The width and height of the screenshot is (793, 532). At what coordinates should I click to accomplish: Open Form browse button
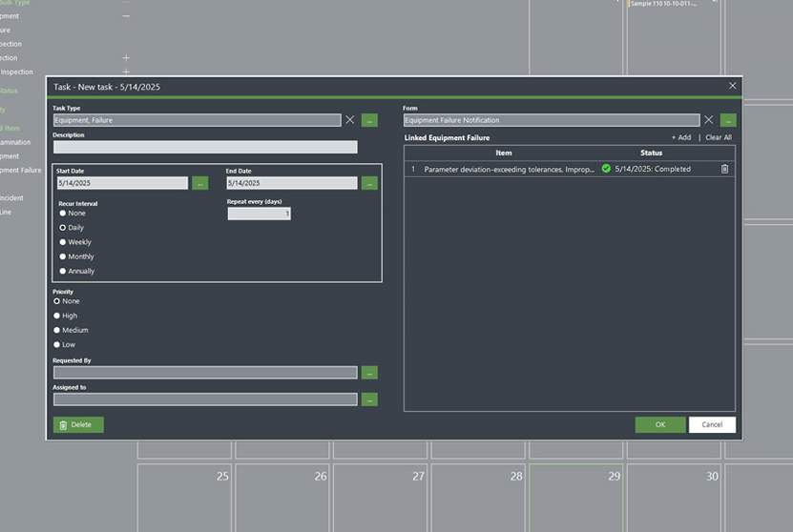(728, 120)
